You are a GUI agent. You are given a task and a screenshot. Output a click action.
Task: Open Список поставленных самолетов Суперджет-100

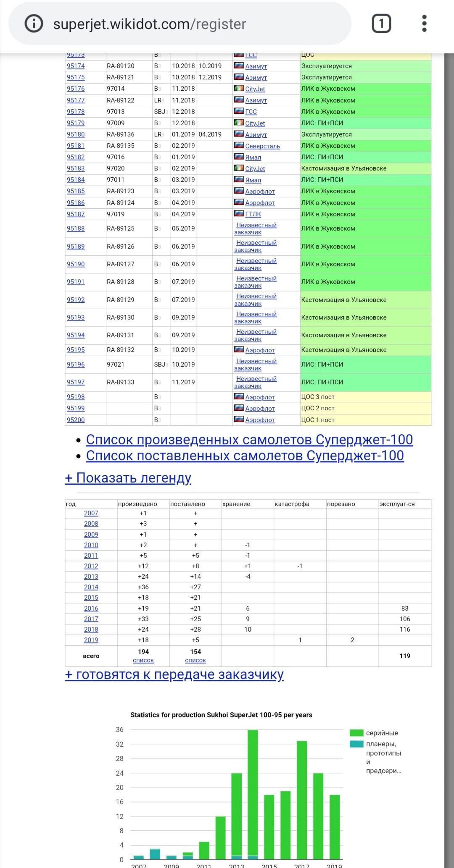pos(245,456)
